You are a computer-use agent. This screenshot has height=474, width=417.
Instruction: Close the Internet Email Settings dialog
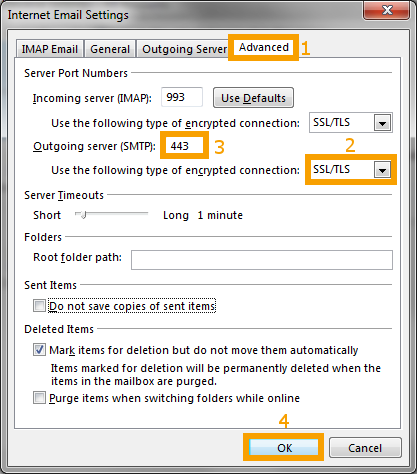[387, 10]
